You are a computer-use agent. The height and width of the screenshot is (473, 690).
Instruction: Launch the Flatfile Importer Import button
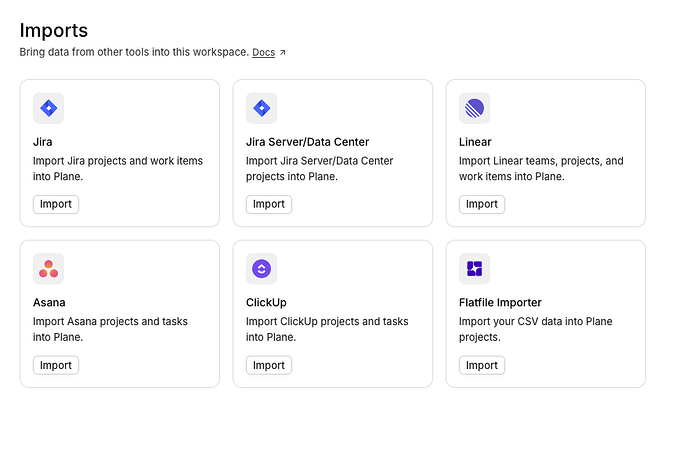(x=482, y=365)
